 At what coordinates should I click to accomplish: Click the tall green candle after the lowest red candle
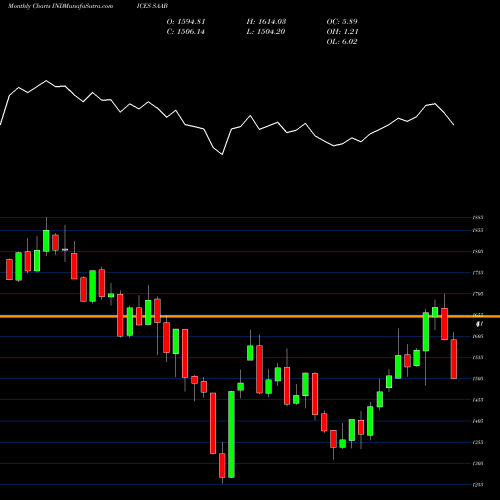pos(231,434)
